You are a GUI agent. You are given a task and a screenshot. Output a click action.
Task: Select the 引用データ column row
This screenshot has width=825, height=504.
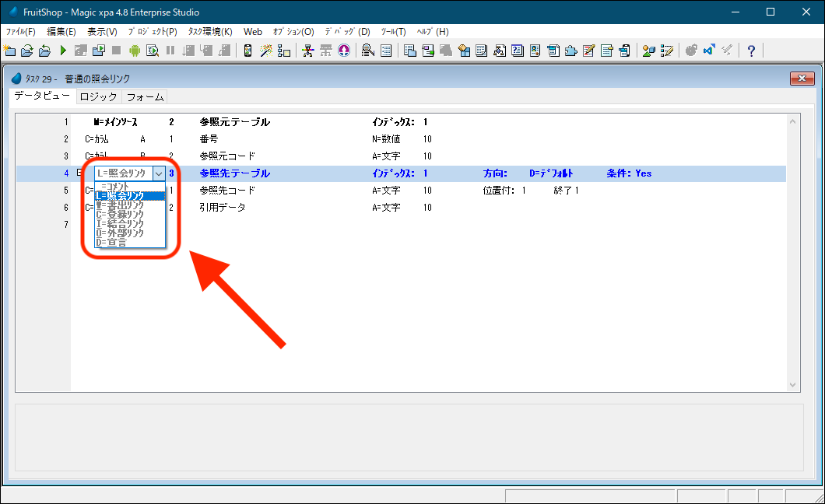(222, 208)
